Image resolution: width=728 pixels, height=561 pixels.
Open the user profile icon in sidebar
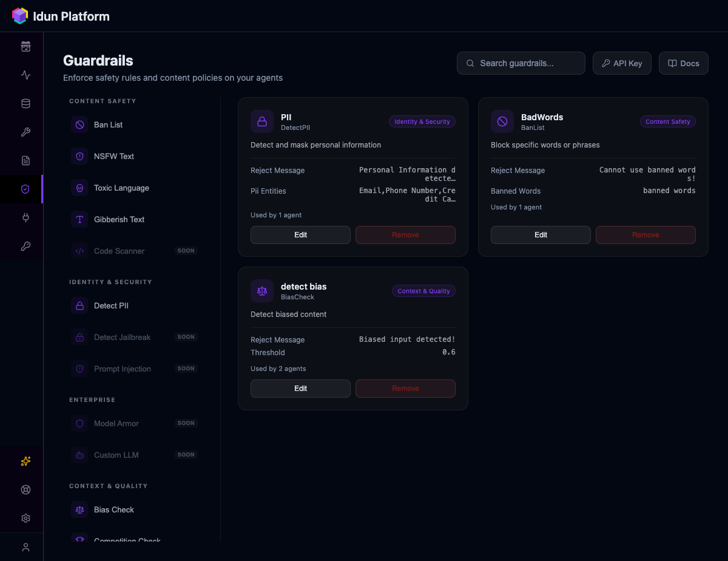point(25,548)
